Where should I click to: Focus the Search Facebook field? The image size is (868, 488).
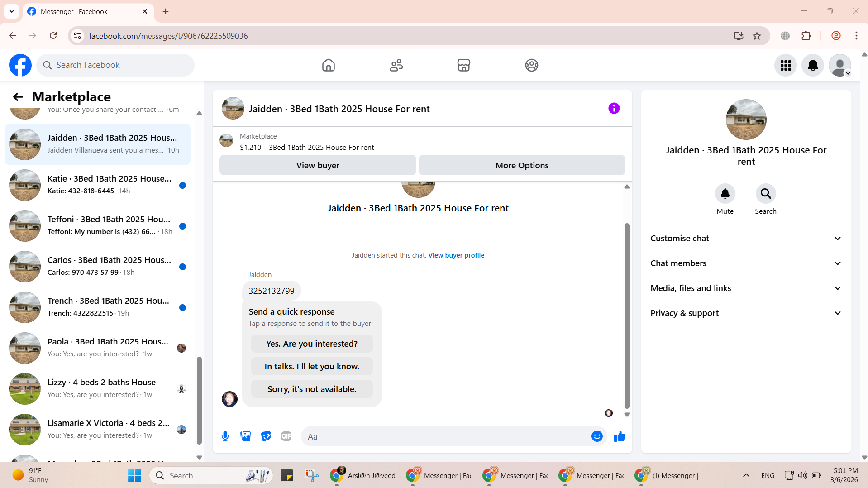tap(115, 65)
